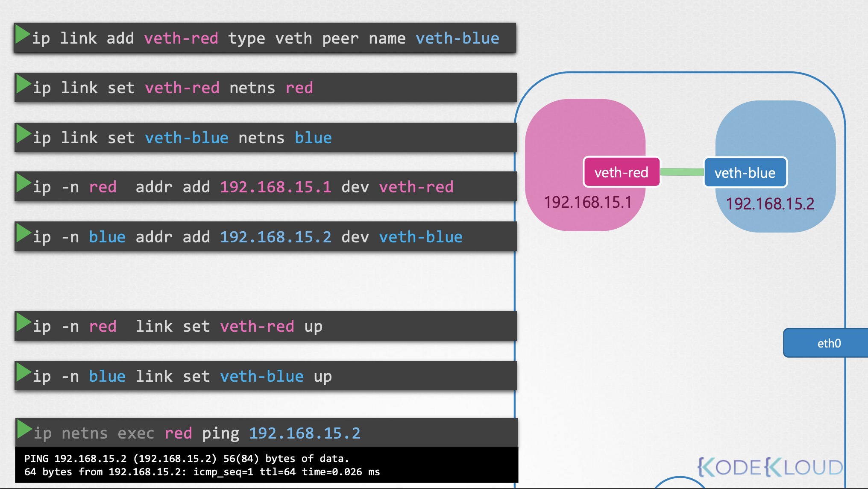Viewport: 868px width, 489px height.
Task: Click 'veth-blue' after 'dev' in addr add command
Action: coord(421,237)
